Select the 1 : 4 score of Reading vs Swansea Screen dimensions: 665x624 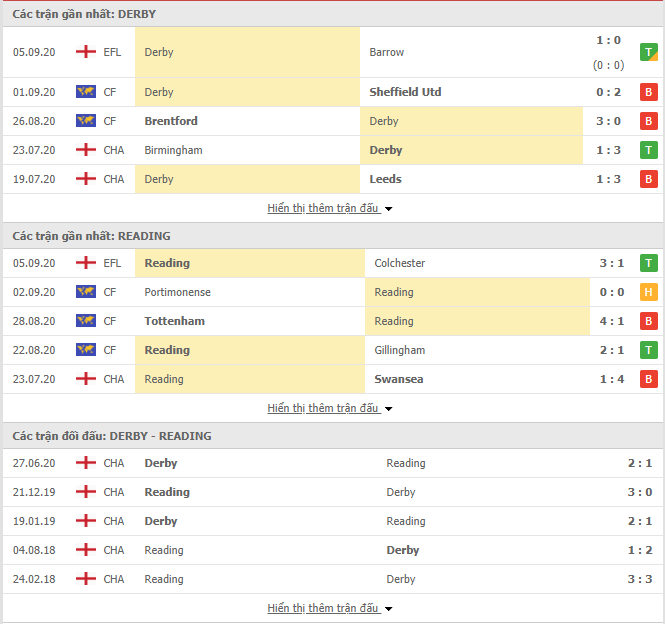click(612, 379)
